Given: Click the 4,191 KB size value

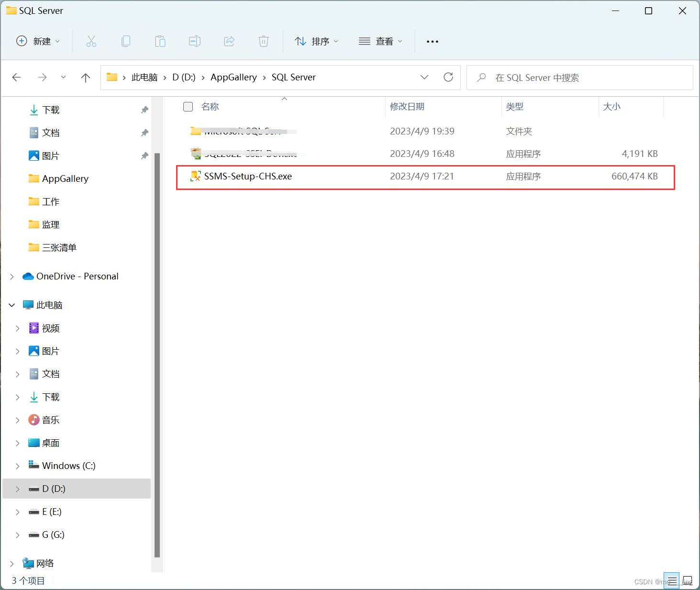Looking at the screenshot, I should pyautogui.click(x=640, y=154).
